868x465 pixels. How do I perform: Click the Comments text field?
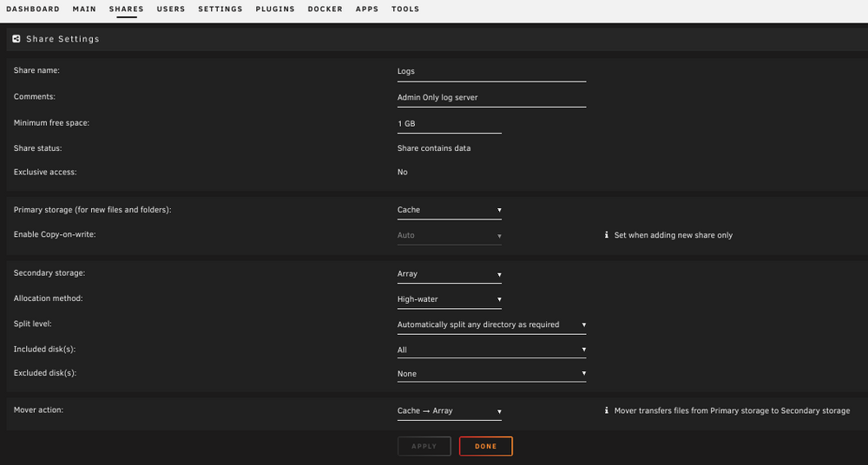point(491,98)
